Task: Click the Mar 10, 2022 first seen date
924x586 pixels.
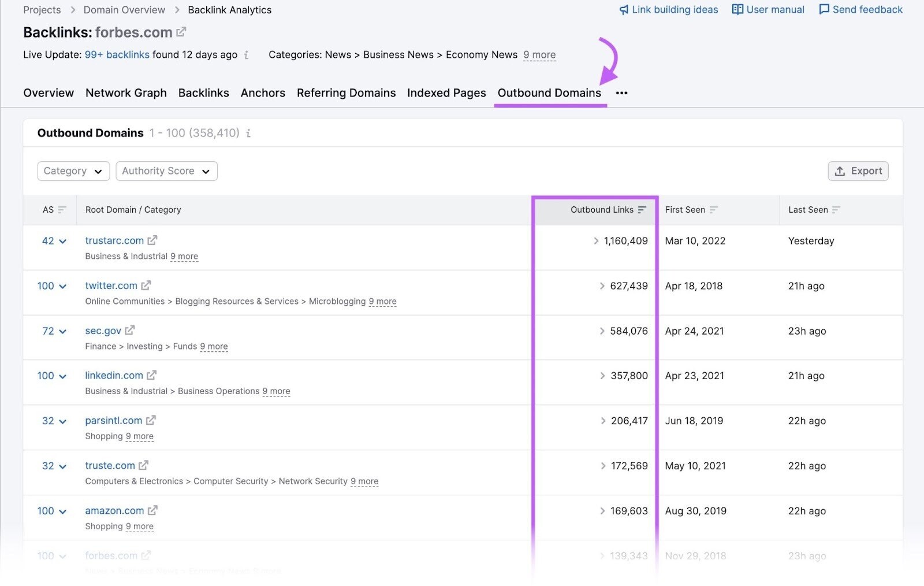Action: (x=695, y=241)
